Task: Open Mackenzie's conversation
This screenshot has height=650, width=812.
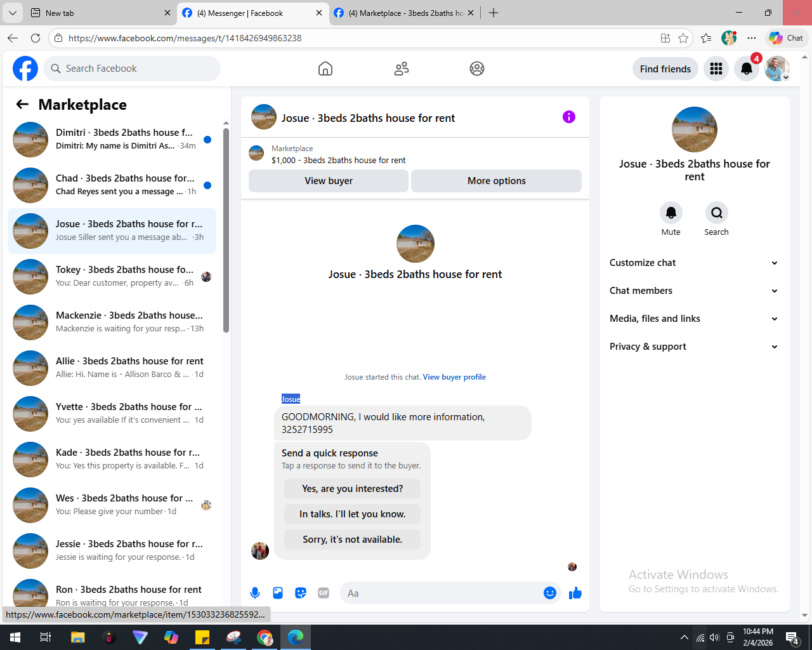Action: [x=112, y=322]
